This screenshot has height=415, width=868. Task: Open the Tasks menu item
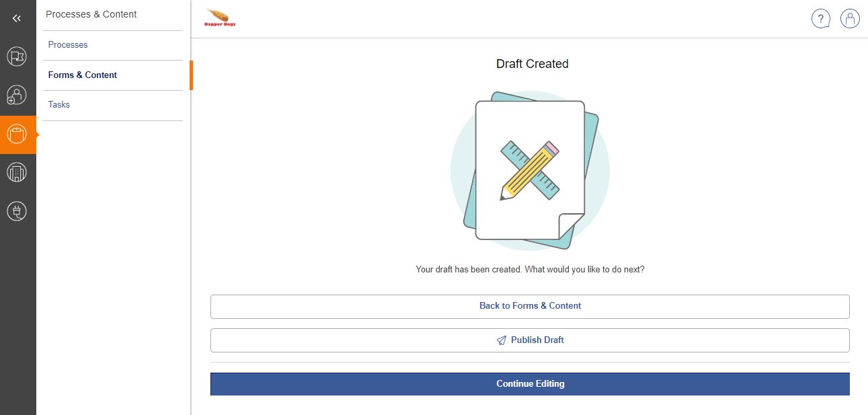59,105
